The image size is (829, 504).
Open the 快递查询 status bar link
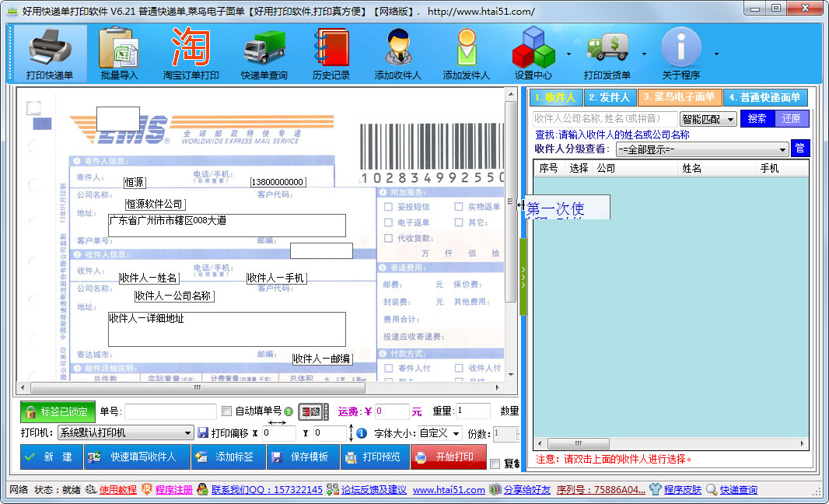click(x=739, y=490)
